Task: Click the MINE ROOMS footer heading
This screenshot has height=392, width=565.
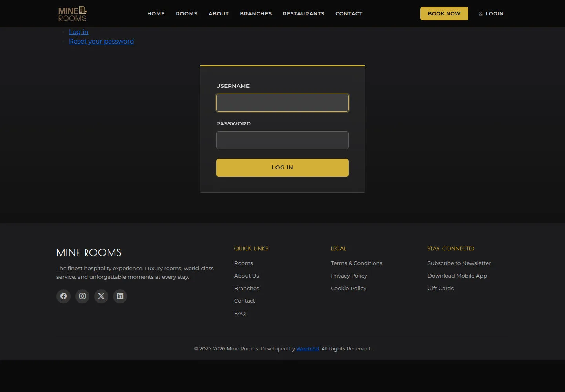Action: click(x=89, y=252)
